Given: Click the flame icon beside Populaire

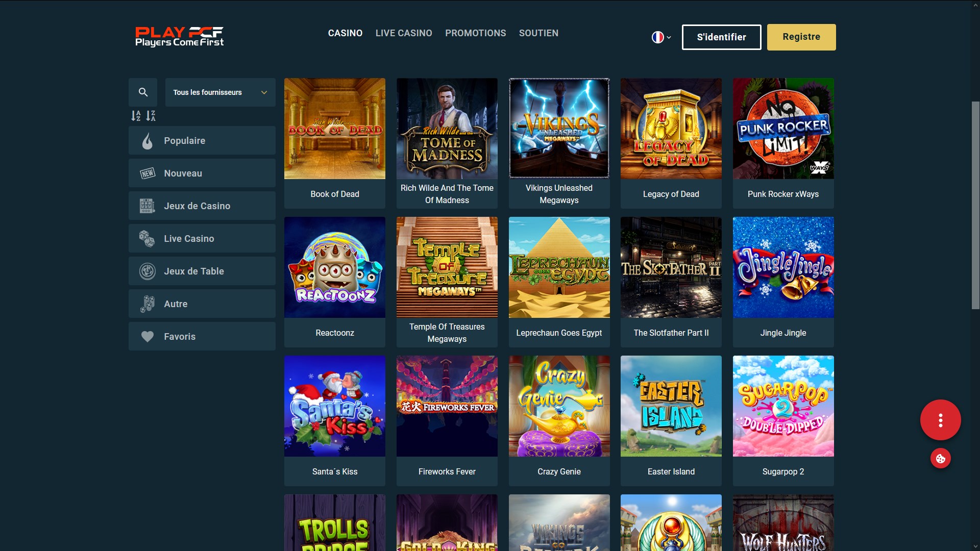Looking at the screenshot, I should pos(147,141).
